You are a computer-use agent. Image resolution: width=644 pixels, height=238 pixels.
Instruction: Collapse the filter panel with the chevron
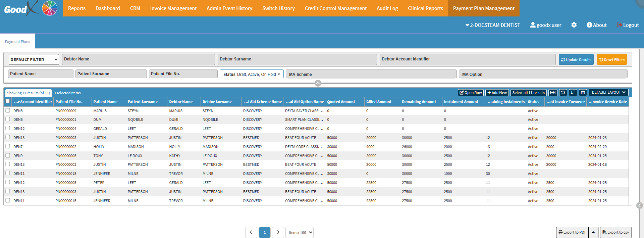318,83
